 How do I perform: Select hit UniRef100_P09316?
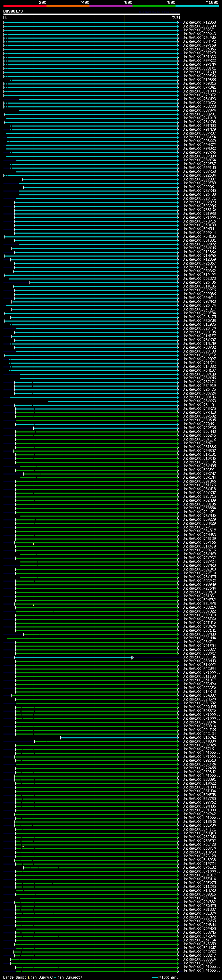pos(199,894)
